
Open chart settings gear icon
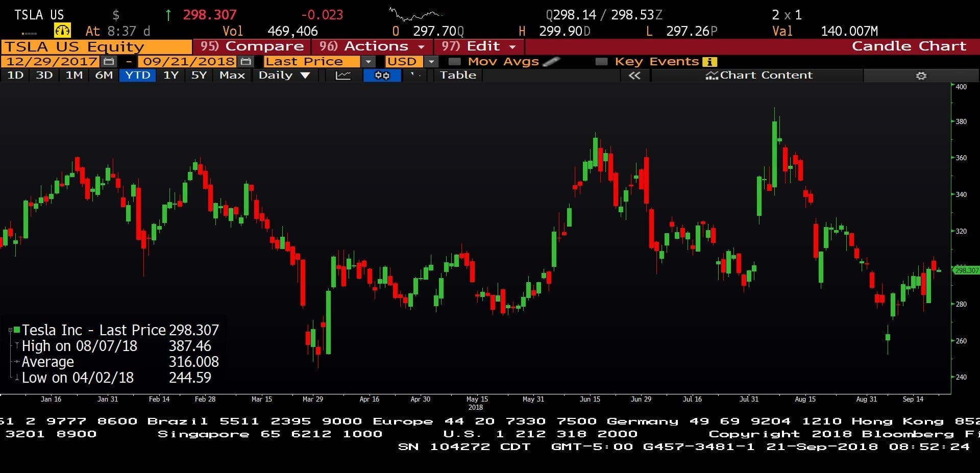[921, 76]
